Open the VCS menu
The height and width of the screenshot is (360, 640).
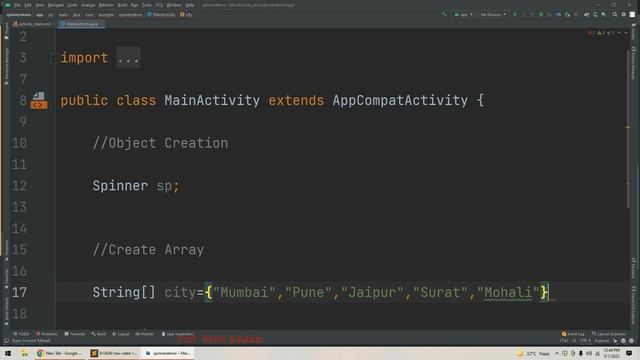pos(159,5)
